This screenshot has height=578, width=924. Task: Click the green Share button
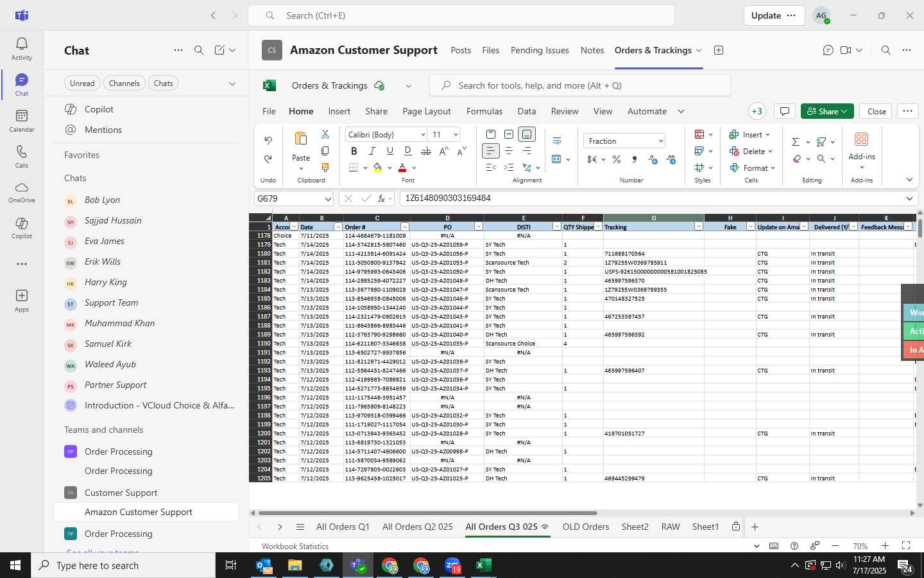pos(827,111)
